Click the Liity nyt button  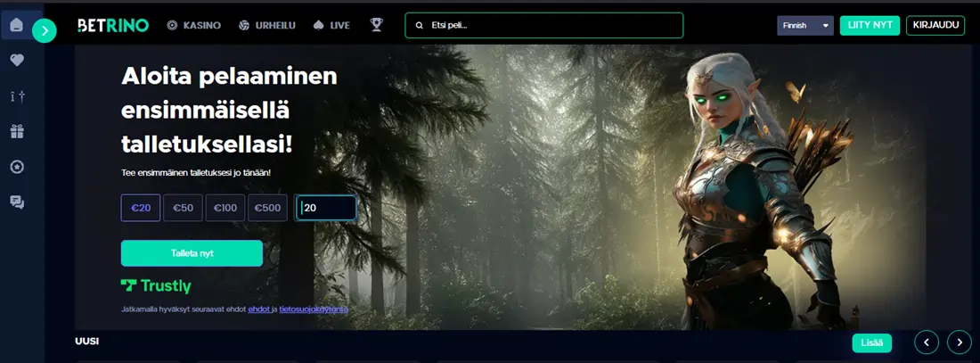[x=870, y=25]
